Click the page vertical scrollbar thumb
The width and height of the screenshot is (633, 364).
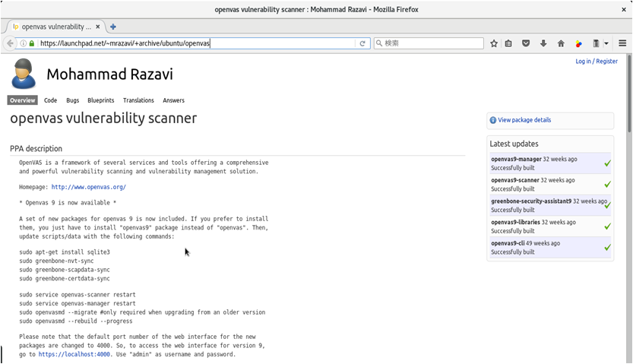(x=629, y=93)
